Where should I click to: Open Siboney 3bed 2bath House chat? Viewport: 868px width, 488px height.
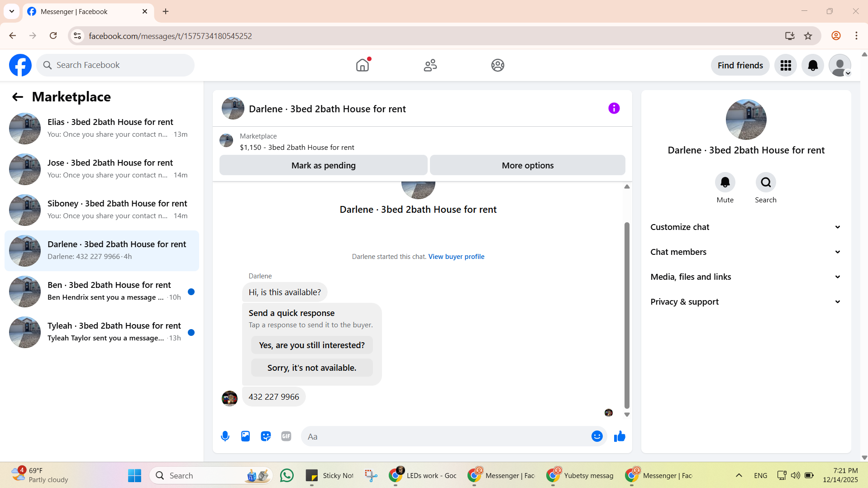(x=102, y=210)
